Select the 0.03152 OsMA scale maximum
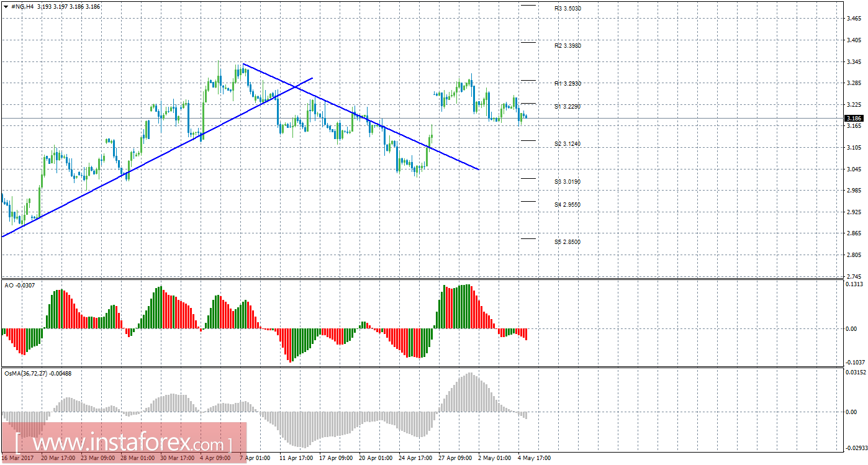 point(856,372)
